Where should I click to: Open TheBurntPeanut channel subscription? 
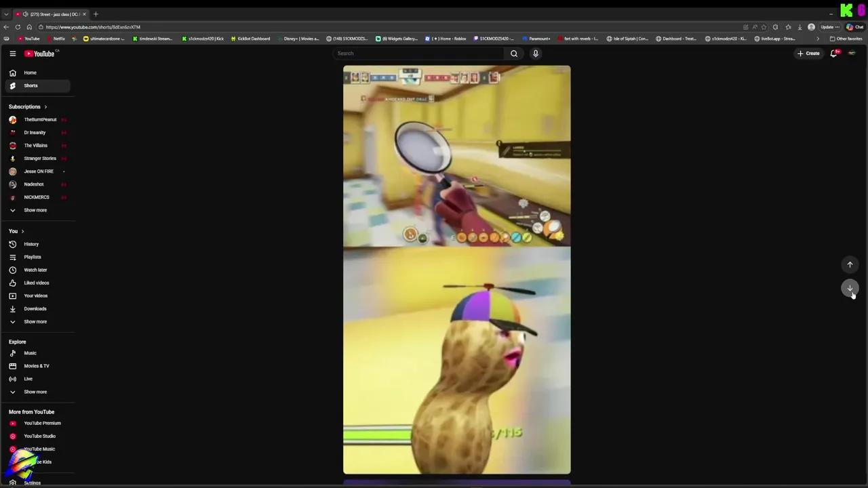(38, 119)
